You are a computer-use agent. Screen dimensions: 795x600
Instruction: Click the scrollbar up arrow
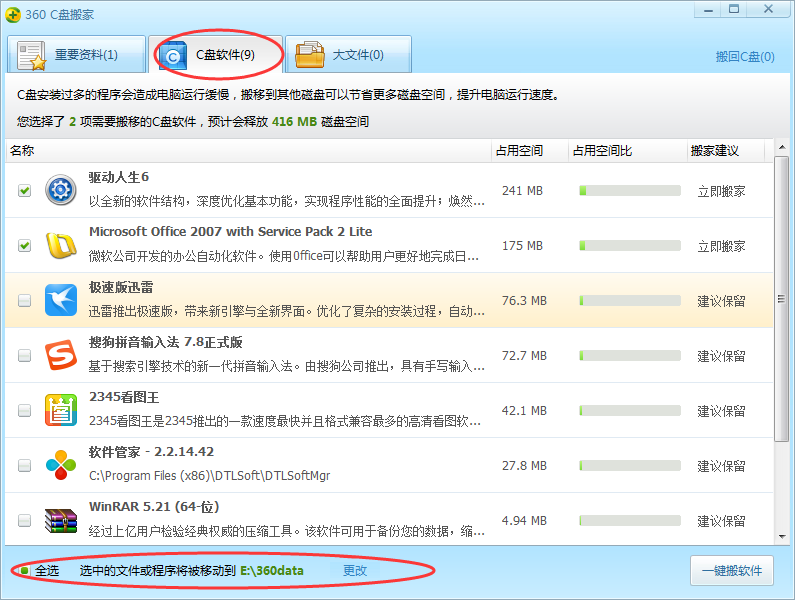781,148
